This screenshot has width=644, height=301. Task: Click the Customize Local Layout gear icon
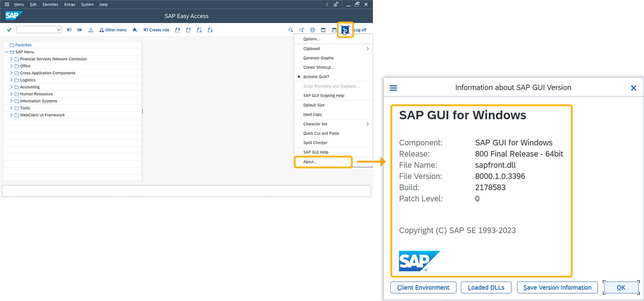click(345, 30)
